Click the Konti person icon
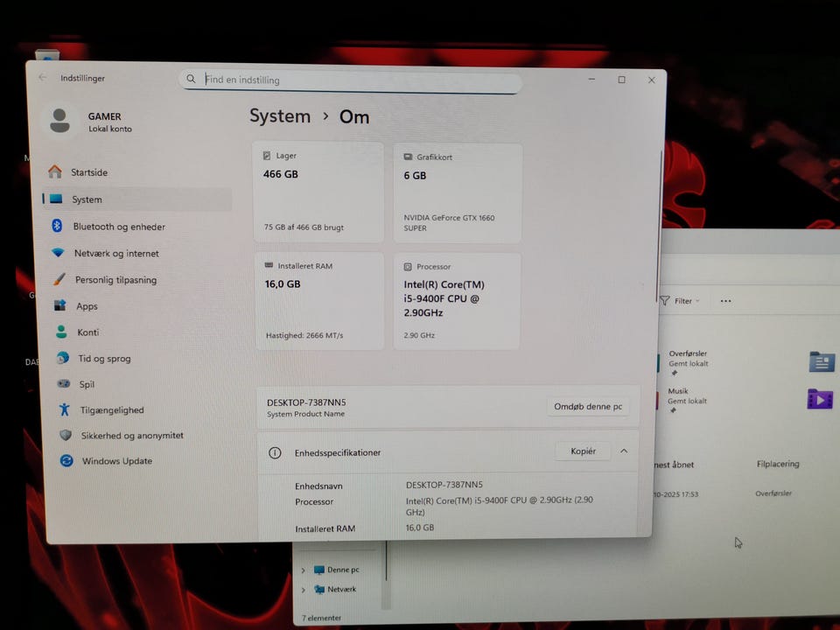Viewport: 840px width, 630px height. (61, 332)
